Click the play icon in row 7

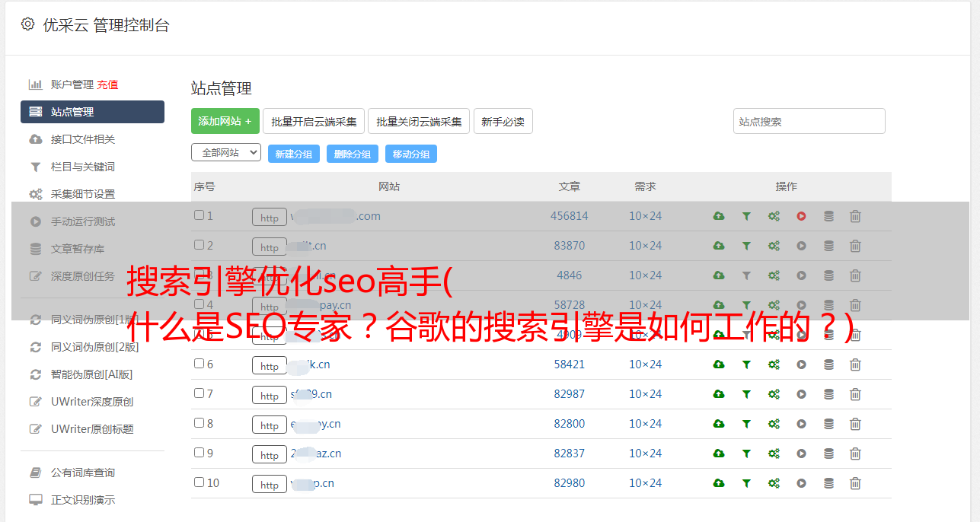click(801, 394)
